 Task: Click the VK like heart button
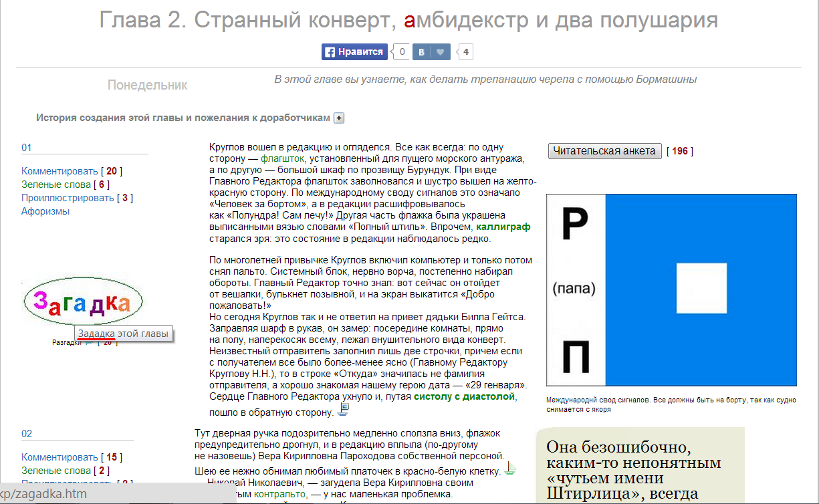click(x=439, y=51)
